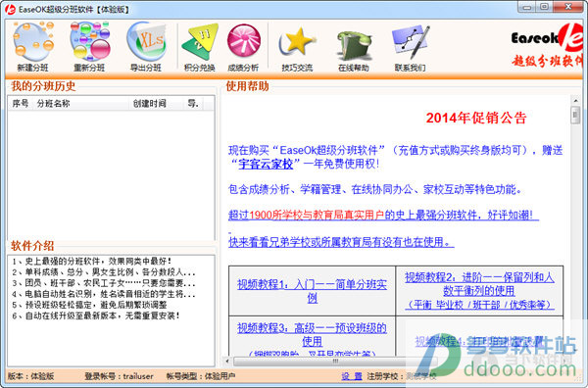Close the EaseOK window

pyautogui.click(x=567, y=7)
